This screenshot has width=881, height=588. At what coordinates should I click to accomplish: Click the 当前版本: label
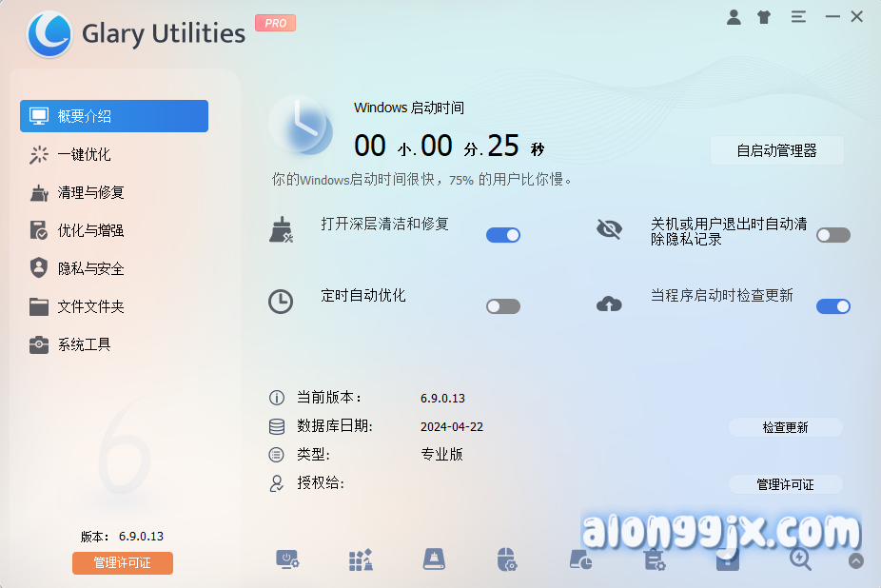(x=329, y=398)
